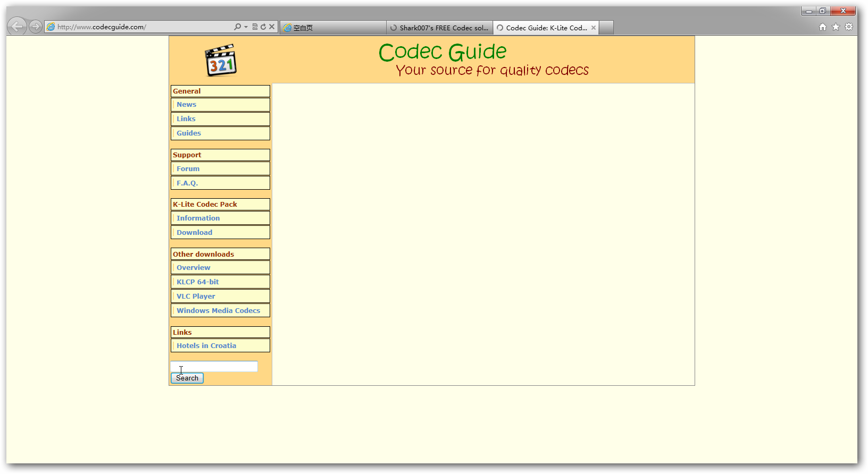This screenshot has height=474, width=868.
Task: Click the K-Lite Codec Pack header
Action: pyautogui.click(x=220, y=205)
